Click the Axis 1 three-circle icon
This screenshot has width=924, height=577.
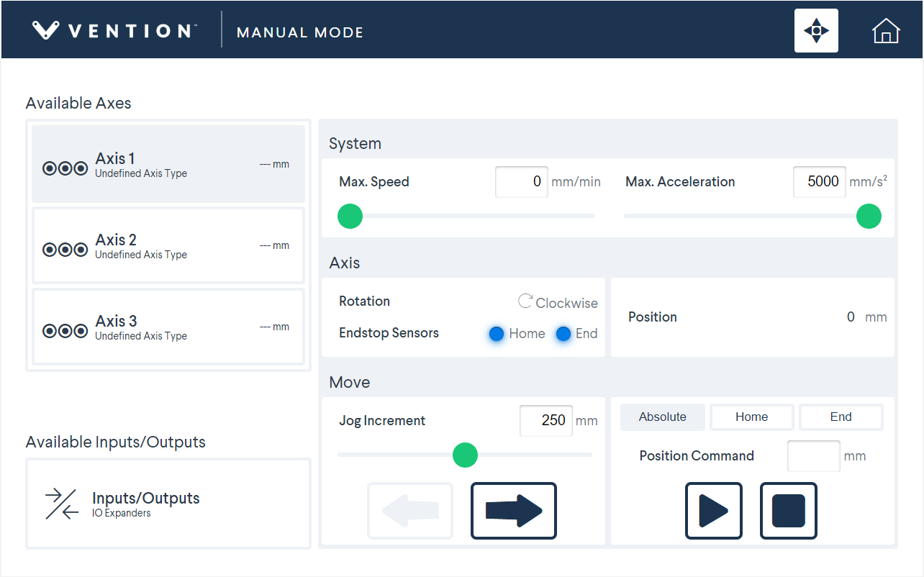pos(65,168)
